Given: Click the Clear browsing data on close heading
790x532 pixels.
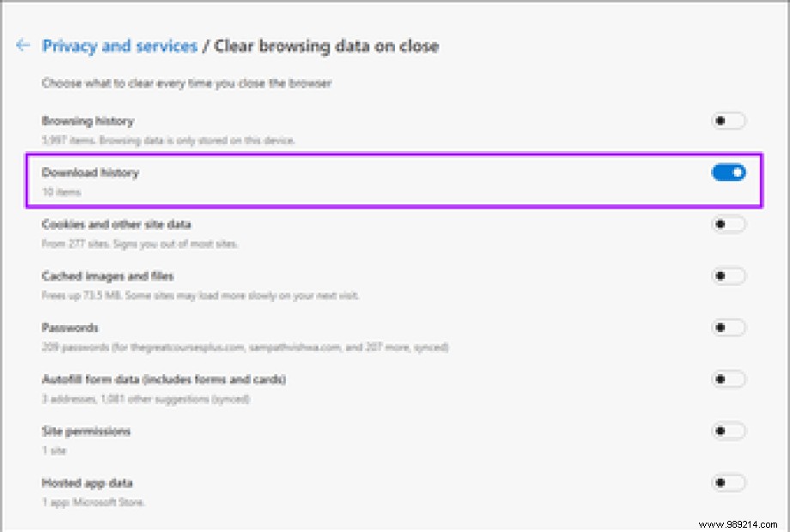Looking at the screenshot, I should click(327, 45).
